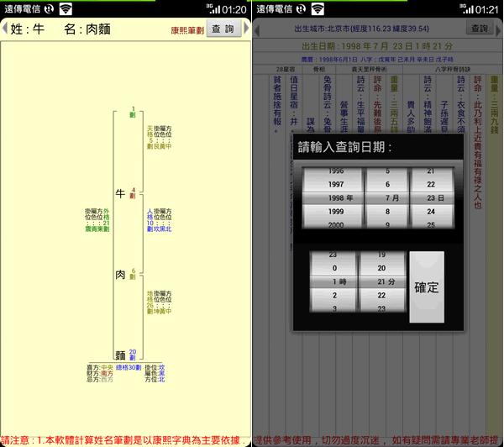Choose hour 2 in the hour wheel

click(333, 295)
